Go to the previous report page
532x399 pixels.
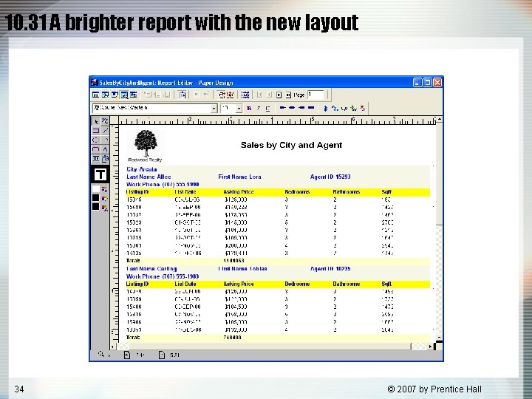269,95
